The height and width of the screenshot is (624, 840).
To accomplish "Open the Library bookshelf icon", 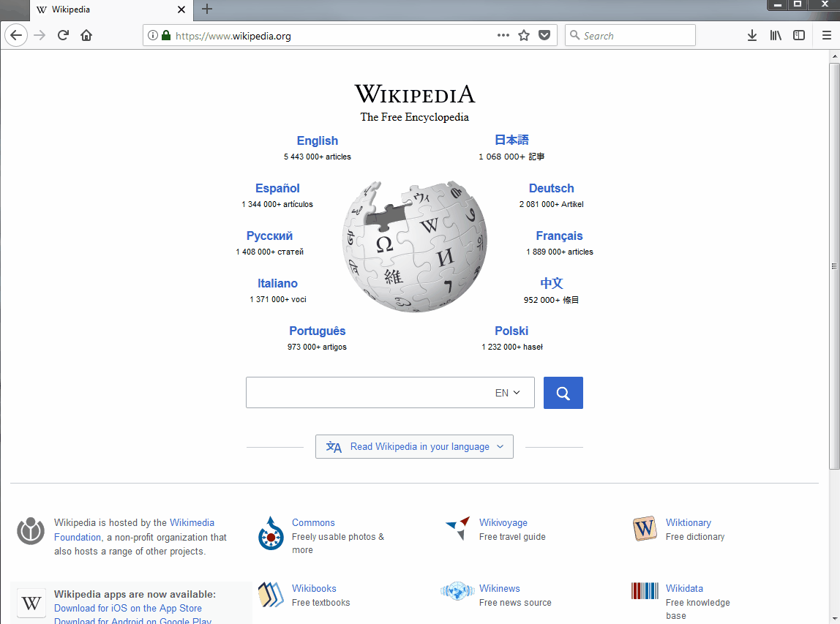I will pyautogui.click(x=776, y=35).
